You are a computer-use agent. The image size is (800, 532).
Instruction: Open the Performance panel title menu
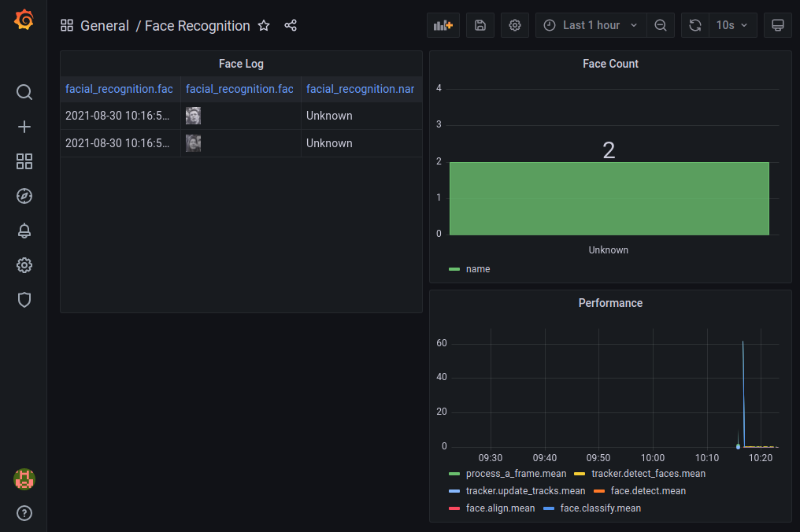(610, 303)
